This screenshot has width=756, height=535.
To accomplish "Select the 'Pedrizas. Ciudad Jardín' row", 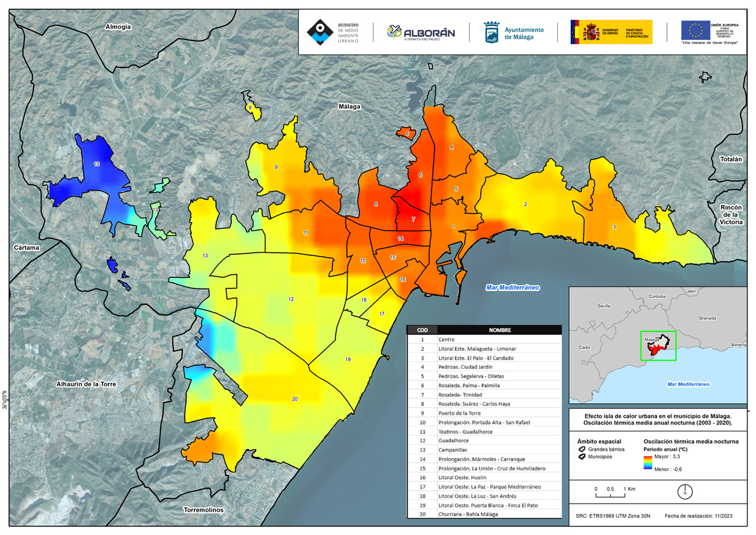I will 484,367.
